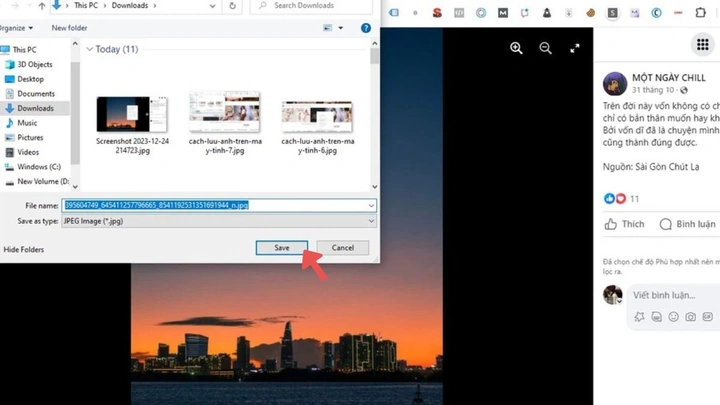
Task: Click the help question mark icon
Action: 366,28
